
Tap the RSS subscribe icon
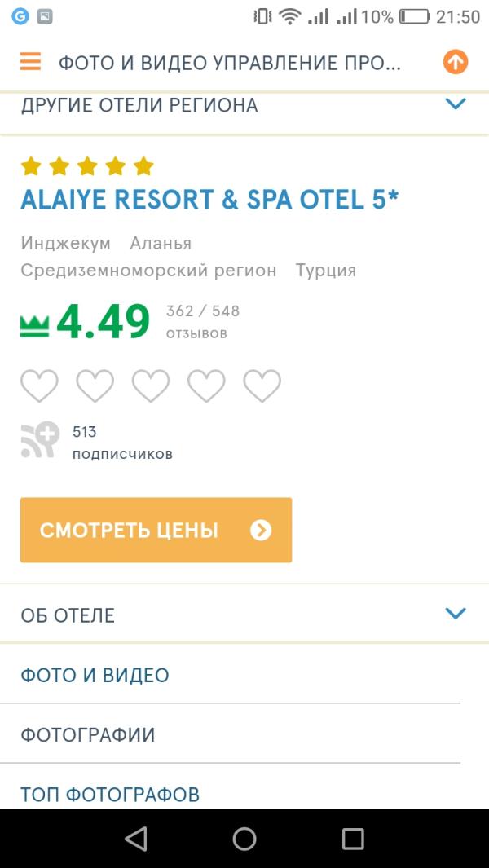(40, 440)
